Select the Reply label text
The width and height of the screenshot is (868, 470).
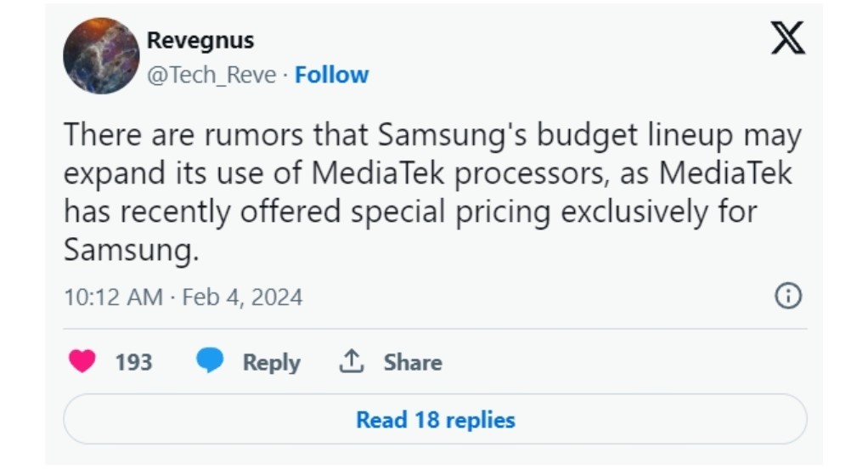click(x=271, y=362)
